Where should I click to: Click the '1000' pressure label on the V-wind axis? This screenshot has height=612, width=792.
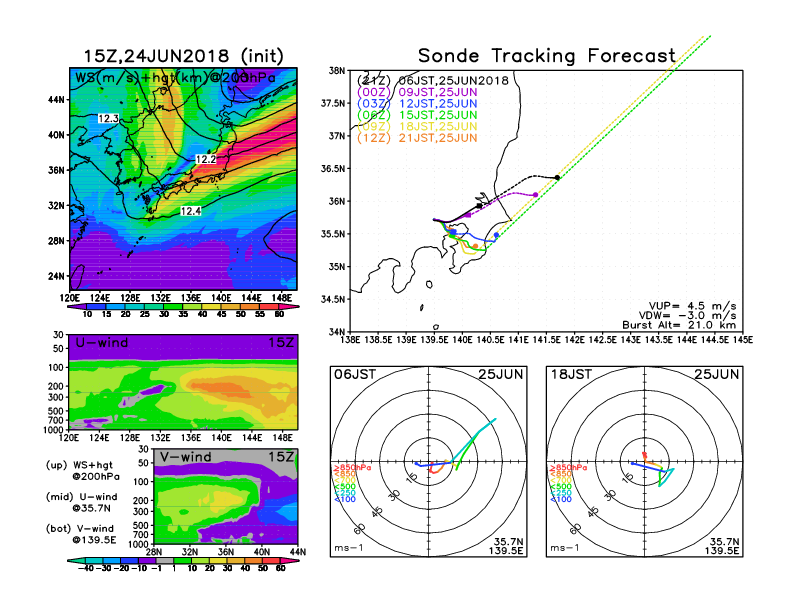139,544
